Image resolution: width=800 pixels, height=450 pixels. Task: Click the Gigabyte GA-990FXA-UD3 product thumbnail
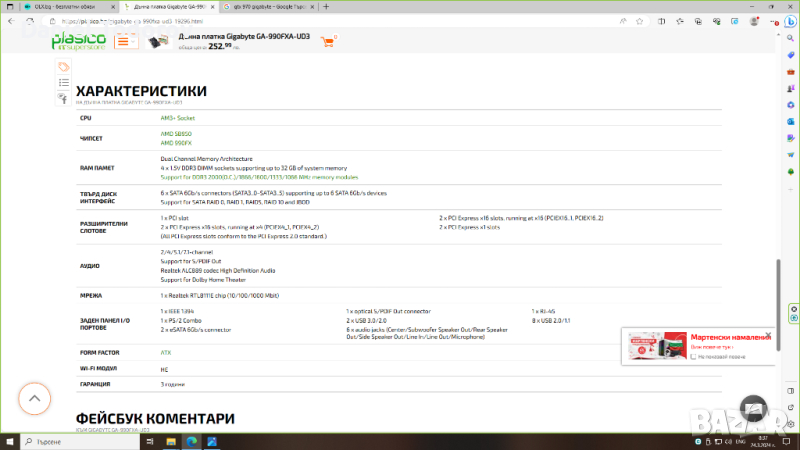click(158, 41)
